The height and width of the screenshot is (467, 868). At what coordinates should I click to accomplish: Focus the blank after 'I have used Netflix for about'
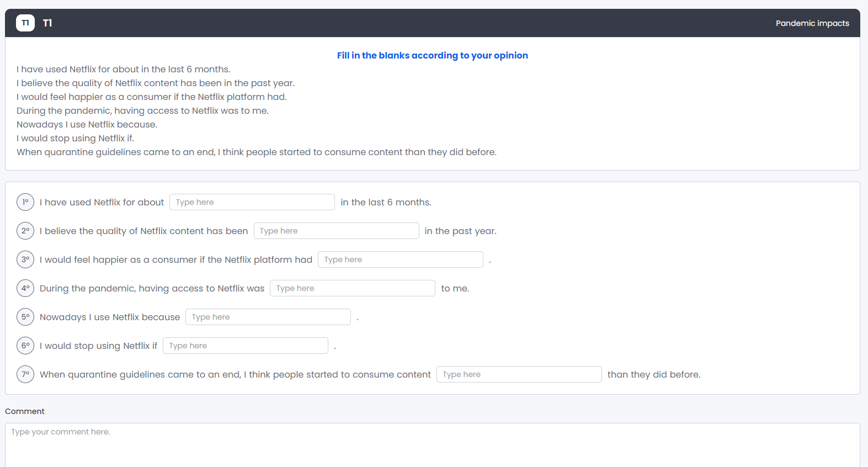click(252, 202)
